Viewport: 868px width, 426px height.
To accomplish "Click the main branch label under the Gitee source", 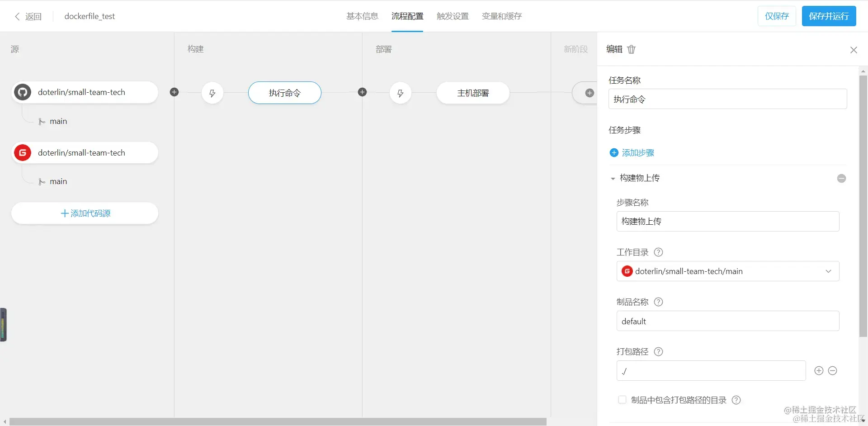I will (58, 181).
